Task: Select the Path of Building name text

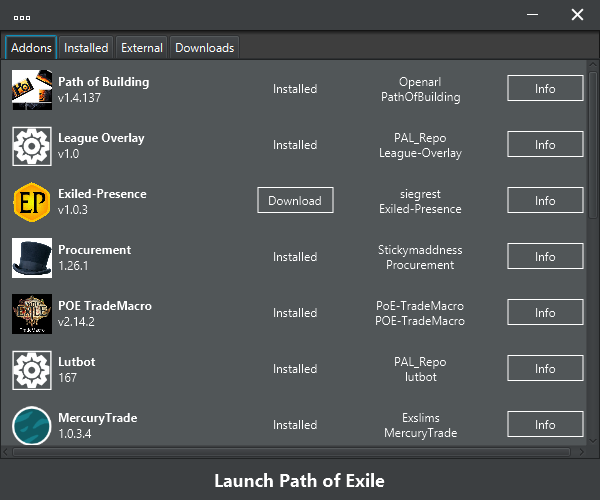Action: (104, 82)
